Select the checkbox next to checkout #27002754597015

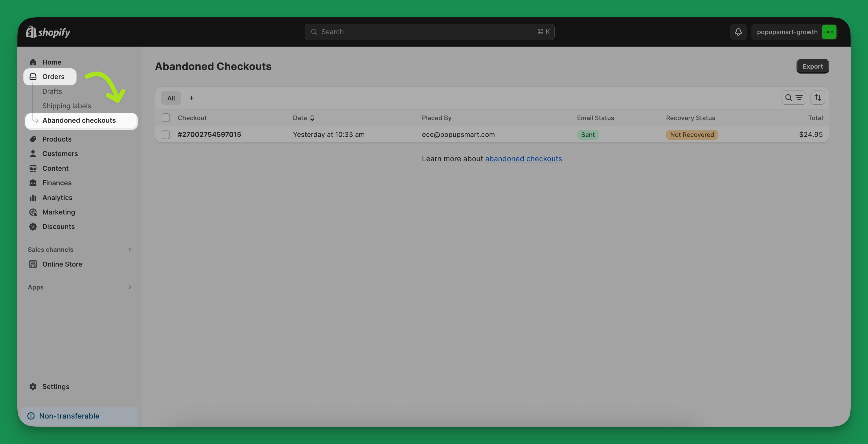tap(165, 134)
